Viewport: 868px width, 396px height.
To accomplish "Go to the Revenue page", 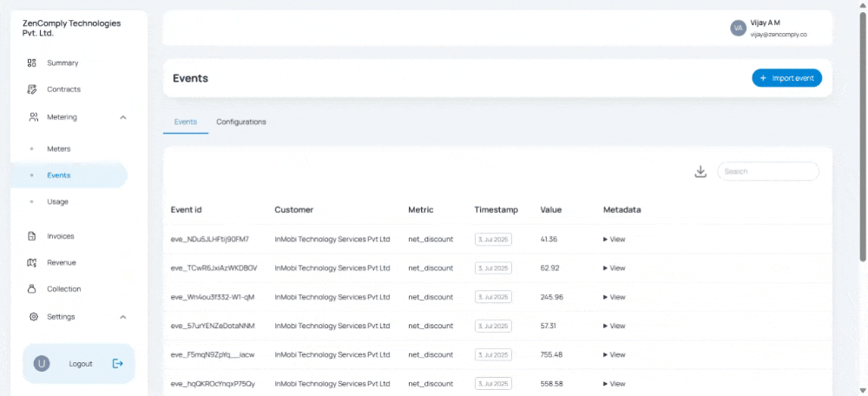I will (x=62, y=262).
